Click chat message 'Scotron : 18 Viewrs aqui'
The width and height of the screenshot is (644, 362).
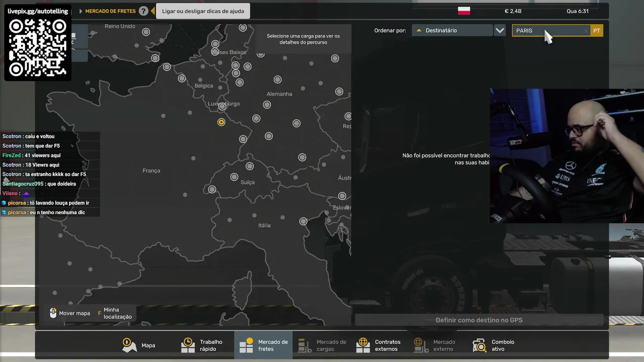point(31,165)
